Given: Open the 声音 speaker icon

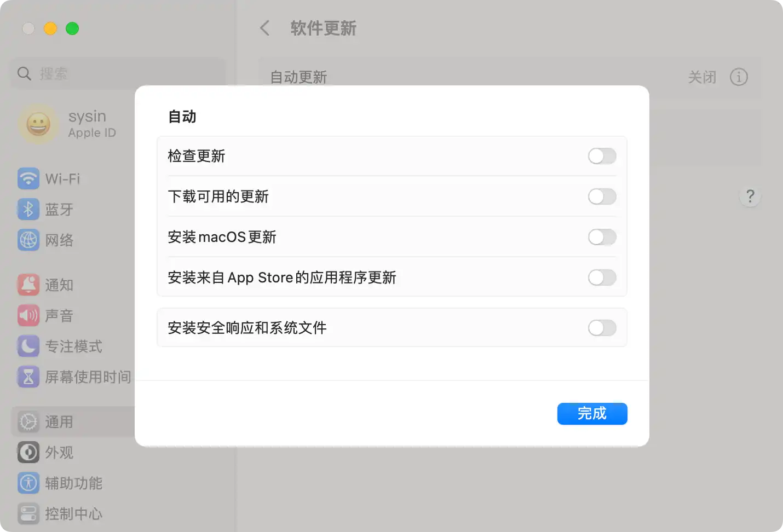Looking at the screenshot, I should tap(28, 315).
